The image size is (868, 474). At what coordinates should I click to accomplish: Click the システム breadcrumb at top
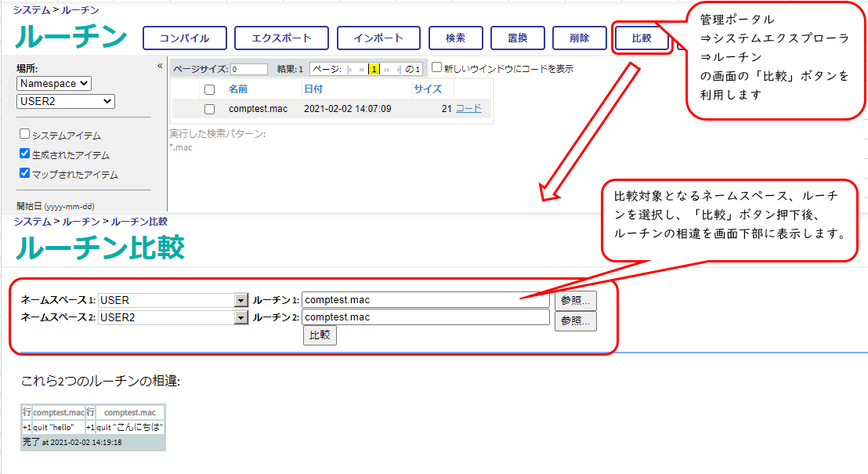[x=31, y=9]
